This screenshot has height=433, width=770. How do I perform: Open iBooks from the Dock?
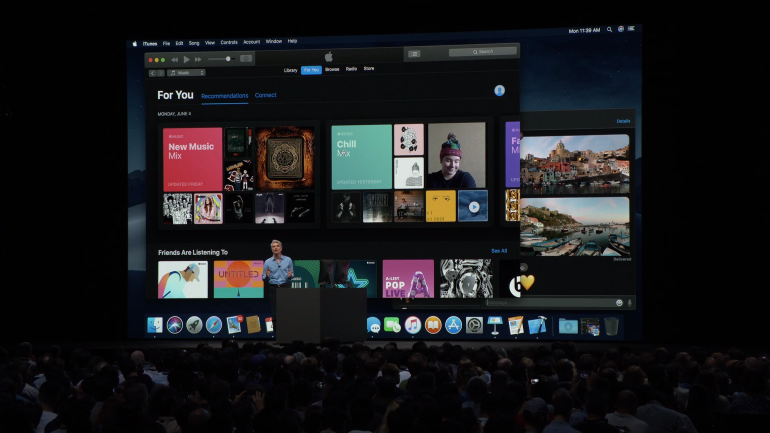(433, 325)
